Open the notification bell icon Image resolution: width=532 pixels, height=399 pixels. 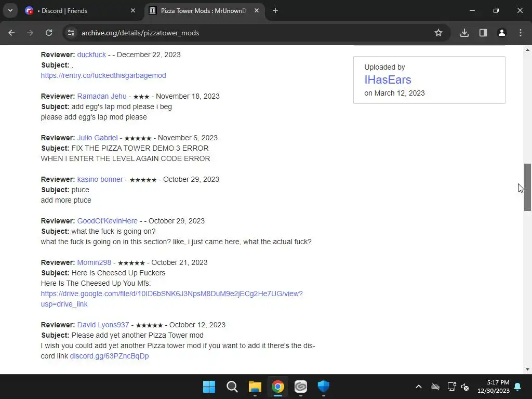point(518,387)
